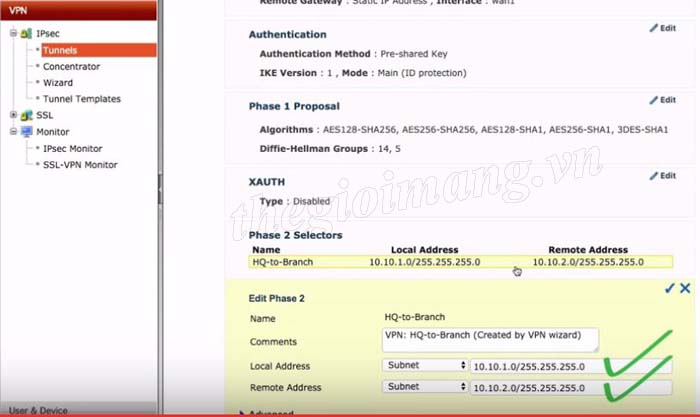
Task: Cancel Phase 2 edit with X icon
Action: pos(685,288)
